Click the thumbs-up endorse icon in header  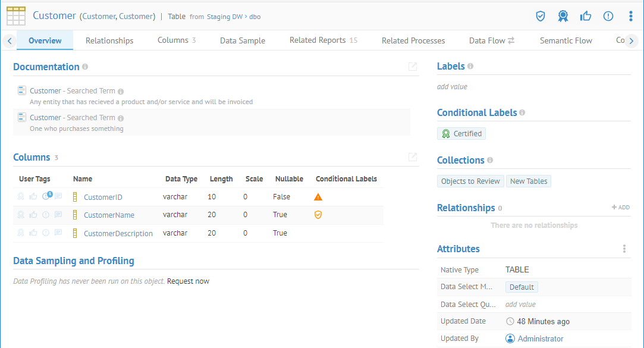coord(586,16)
